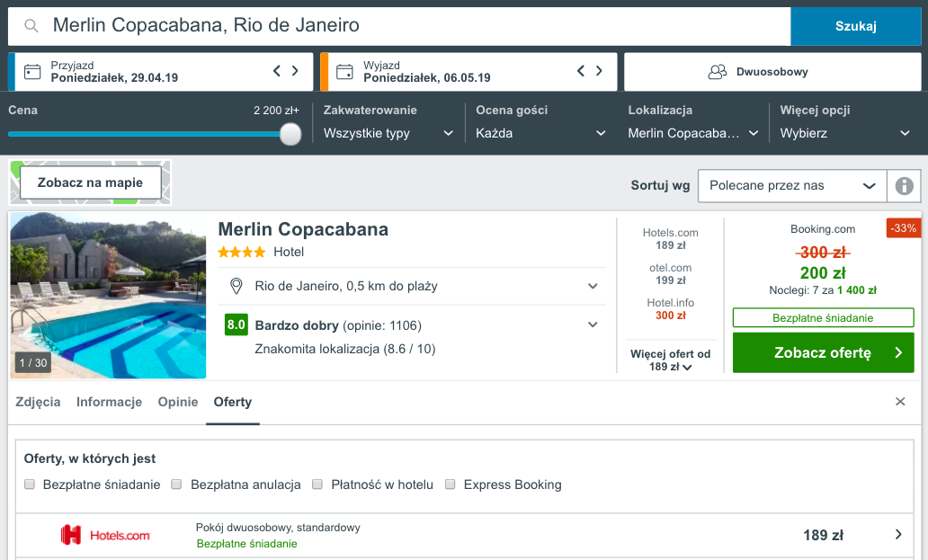
Task: Select the Oferty tab
Action: pyautogui.click(x=233, y=402)
